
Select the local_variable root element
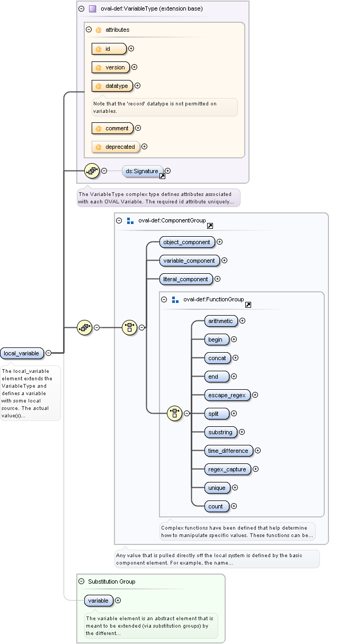[x=22, y=353]
